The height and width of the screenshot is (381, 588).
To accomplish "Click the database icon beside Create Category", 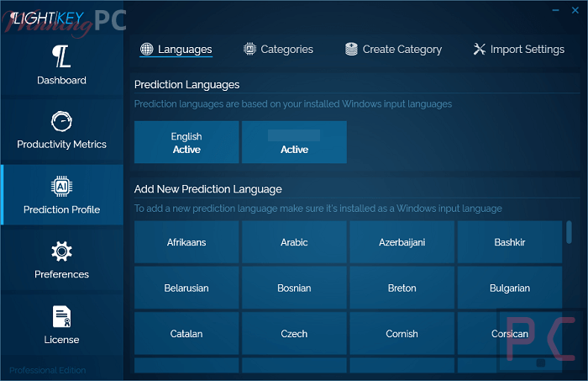I will (x=351, y=49).
